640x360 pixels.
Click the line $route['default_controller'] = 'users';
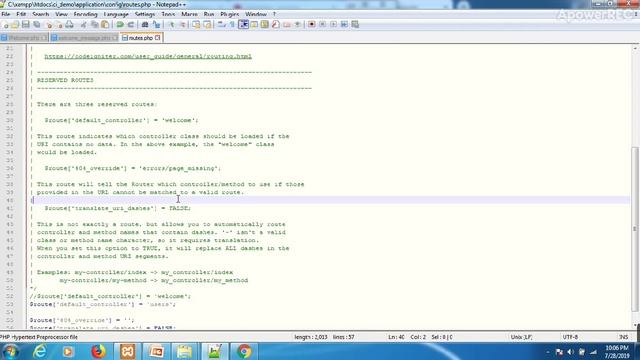tap(102, 304)
